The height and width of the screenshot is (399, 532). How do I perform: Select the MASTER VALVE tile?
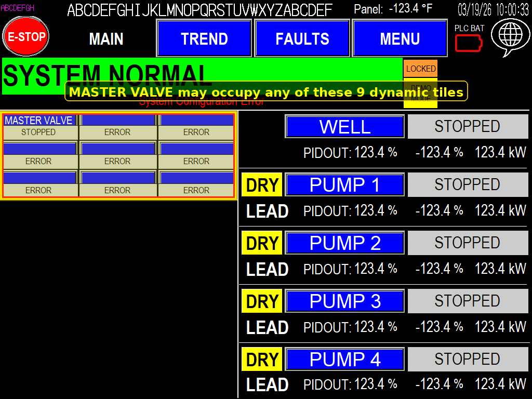[x=39, y=126]
